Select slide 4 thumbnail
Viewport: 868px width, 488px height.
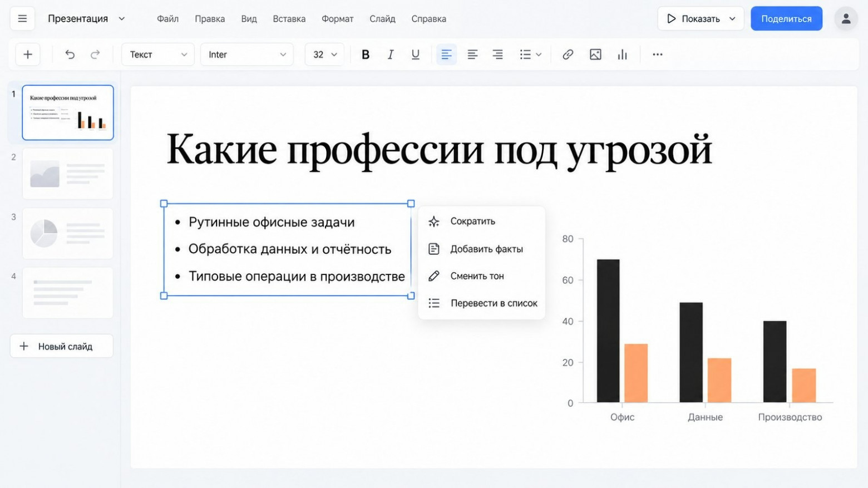68,293
